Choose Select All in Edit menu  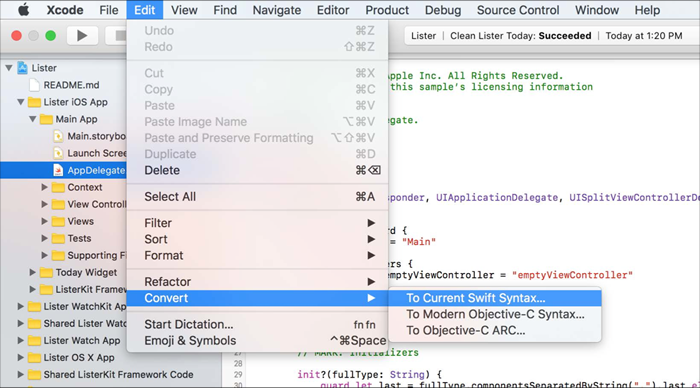(257, 196)
